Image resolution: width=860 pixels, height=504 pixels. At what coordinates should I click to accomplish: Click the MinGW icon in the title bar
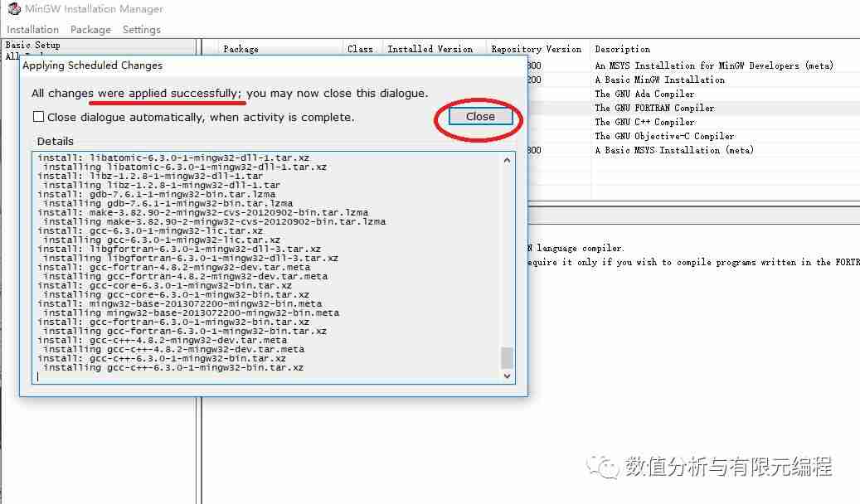(15, 9)
